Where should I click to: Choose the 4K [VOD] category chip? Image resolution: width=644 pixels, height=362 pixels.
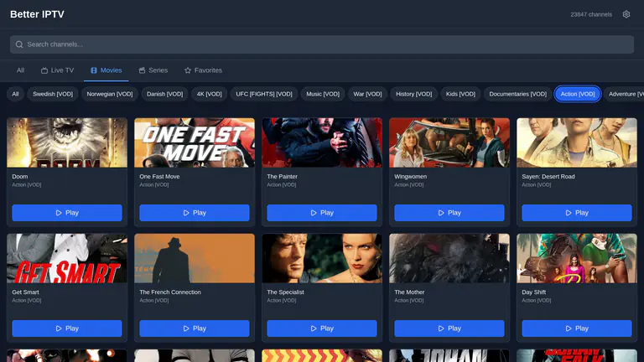[209, 94]
